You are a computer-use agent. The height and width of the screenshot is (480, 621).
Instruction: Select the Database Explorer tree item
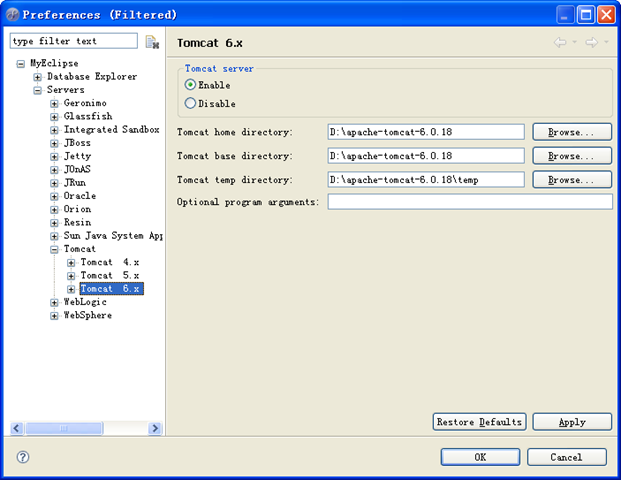click(92, 76)
